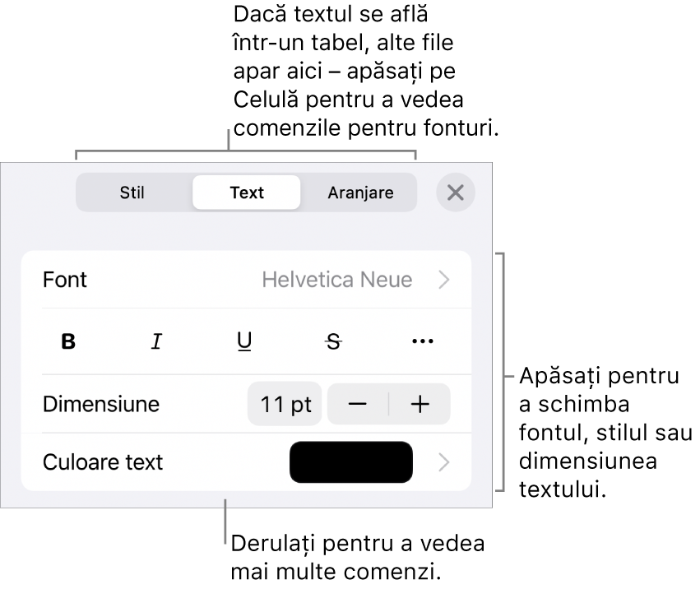
Task: Tap the 11 pt size value
Action: (285, 404)
